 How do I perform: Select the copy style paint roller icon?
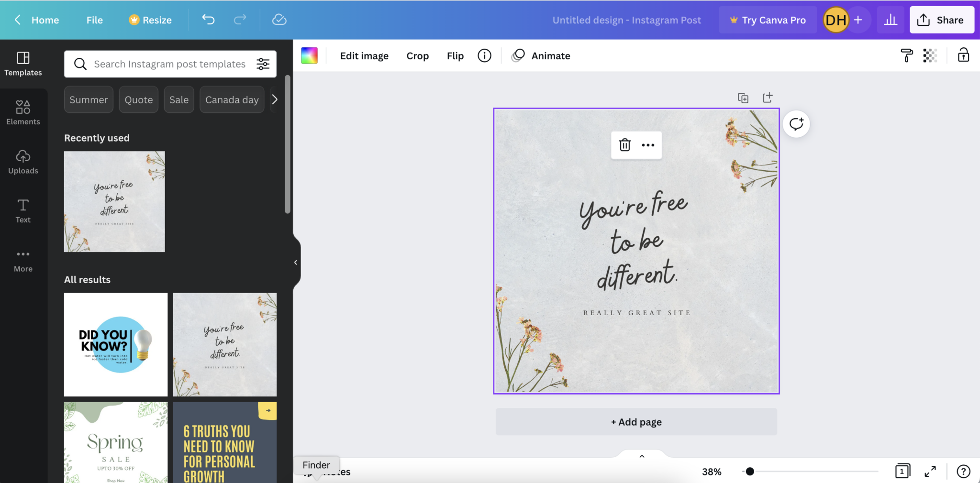906,55
